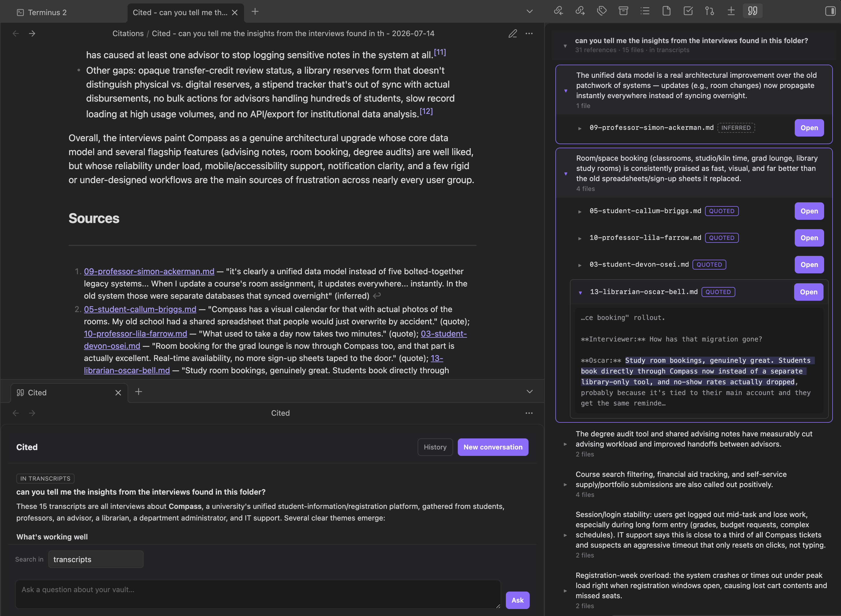This screenshot has width=841, height=616.
Task: Open top pane tab list dropdown
Action: pos(530,11)
